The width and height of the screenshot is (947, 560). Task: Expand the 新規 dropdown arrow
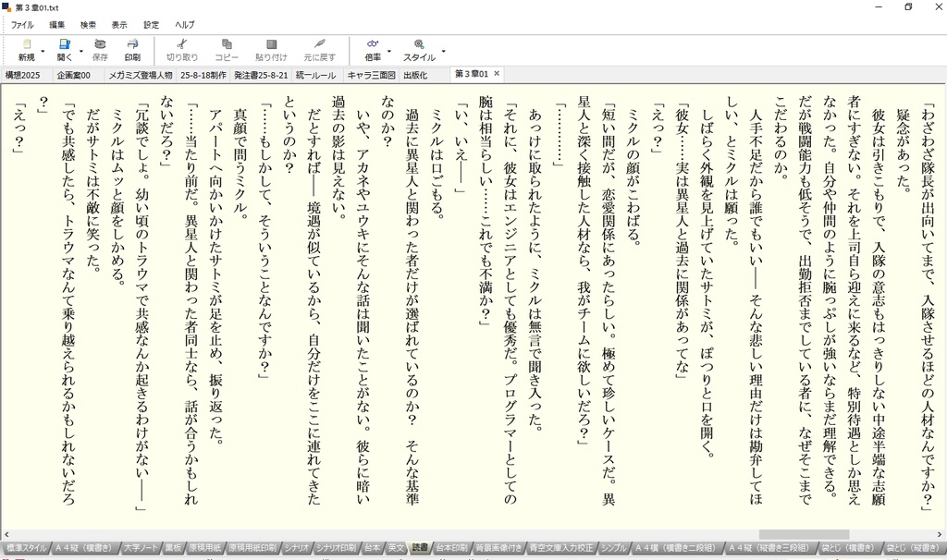click(x=43, y=51)
